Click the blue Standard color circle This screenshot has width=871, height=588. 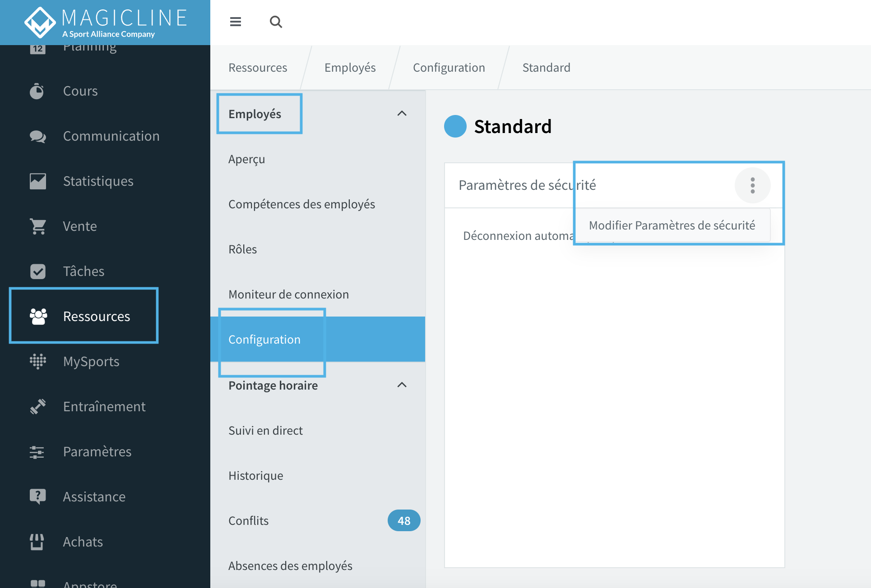pos(455,126)
